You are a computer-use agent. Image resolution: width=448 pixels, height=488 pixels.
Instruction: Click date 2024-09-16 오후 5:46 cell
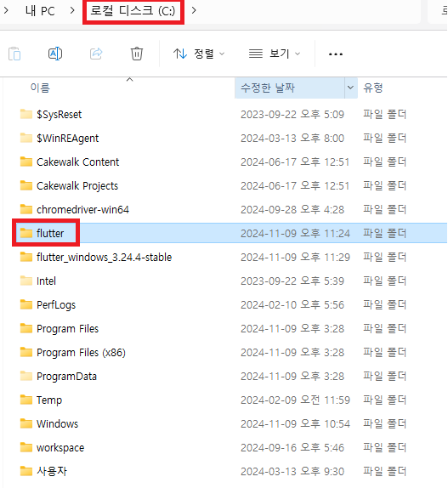click(x=292, y=447)
